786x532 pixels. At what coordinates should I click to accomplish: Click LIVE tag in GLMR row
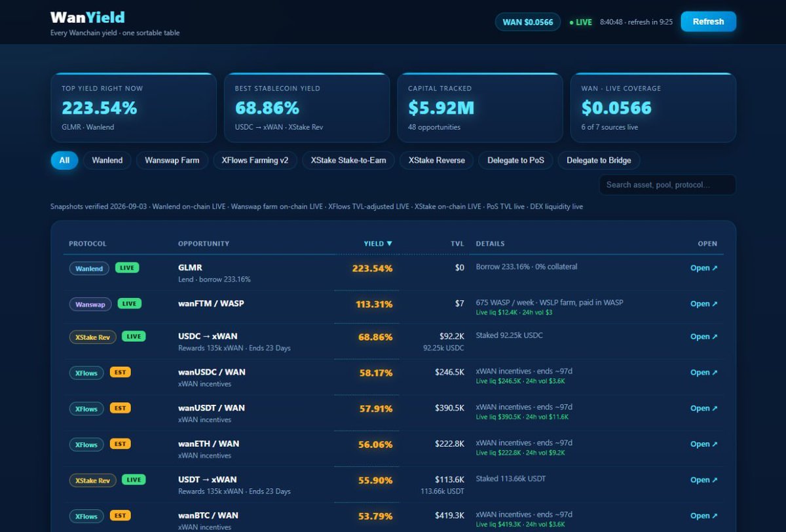tap(127, 268)
